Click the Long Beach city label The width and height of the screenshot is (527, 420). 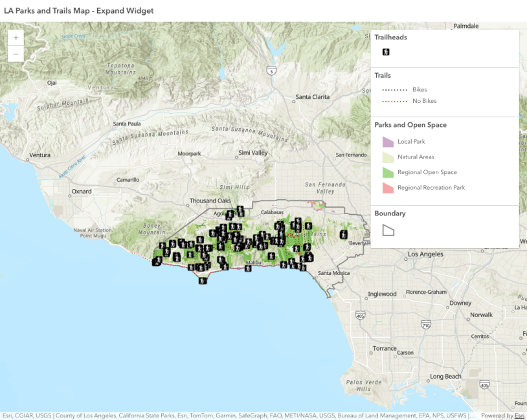445,377
